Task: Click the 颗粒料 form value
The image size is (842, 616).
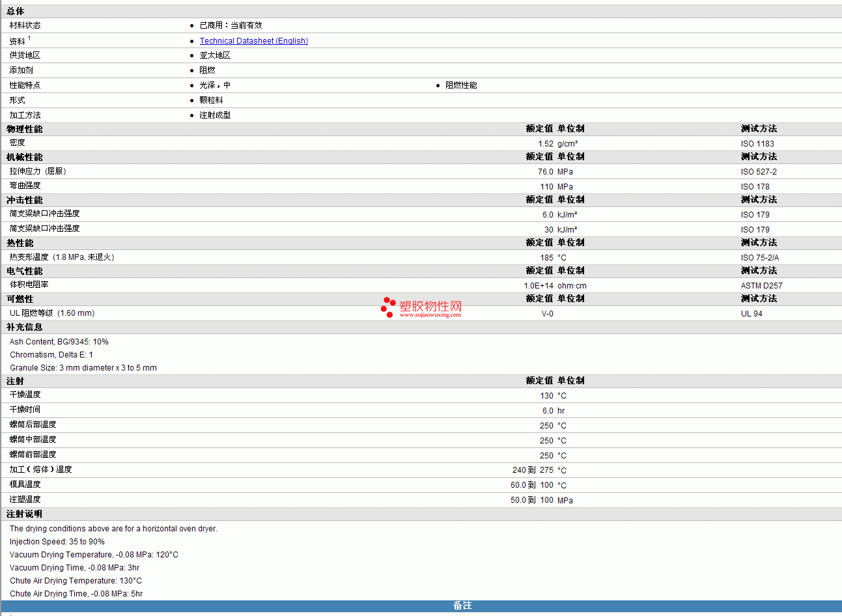Action: [211, 100]
